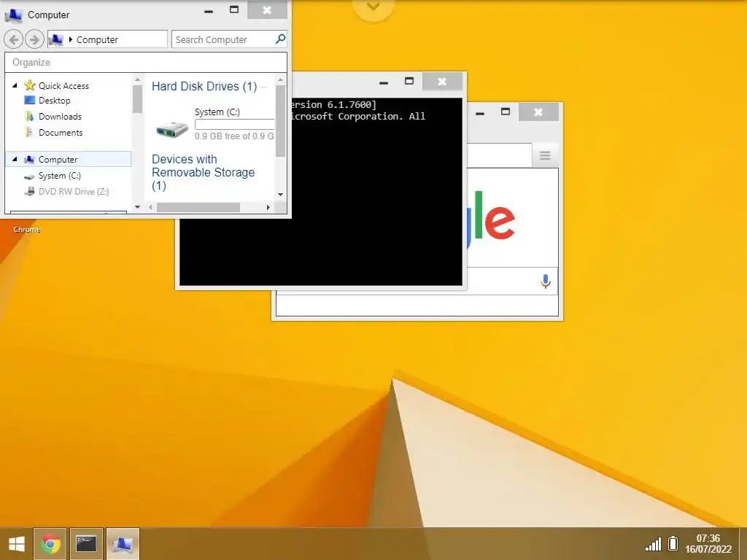
Task: Click the Hard Disk Drives (1) header
Action: click(x=204, y=86)
